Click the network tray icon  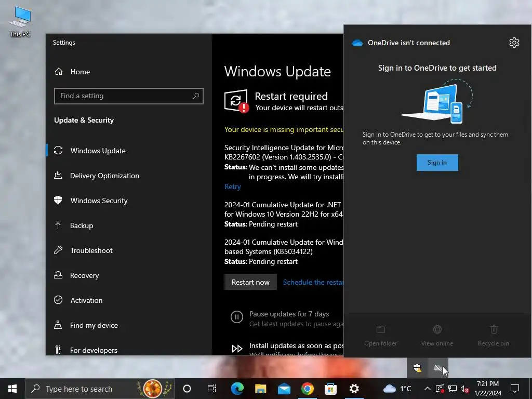pos(453,389)
